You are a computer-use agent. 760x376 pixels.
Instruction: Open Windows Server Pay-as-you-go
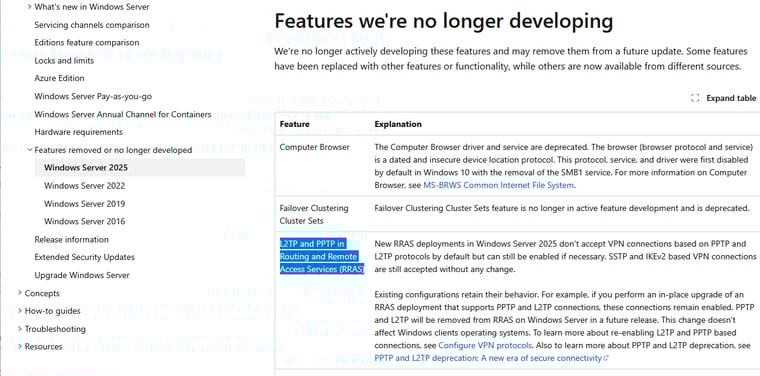pos(93,96)
